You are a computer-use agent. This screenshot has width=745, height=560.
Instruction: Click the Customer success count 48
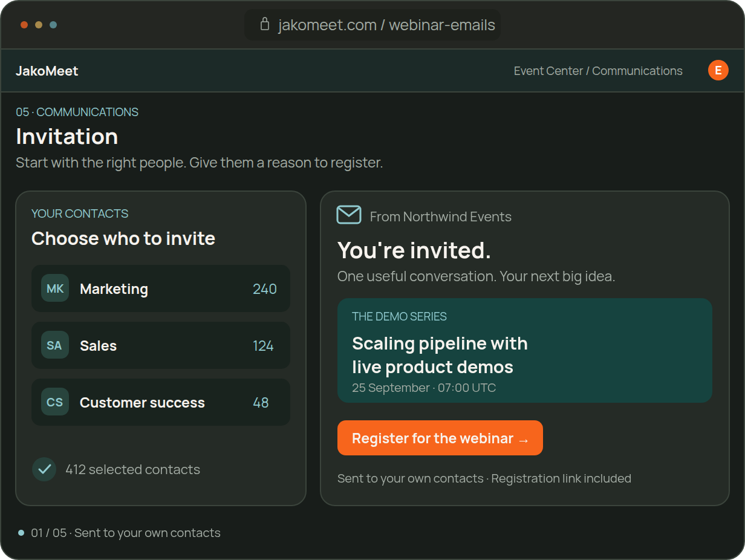coord(261,403)
